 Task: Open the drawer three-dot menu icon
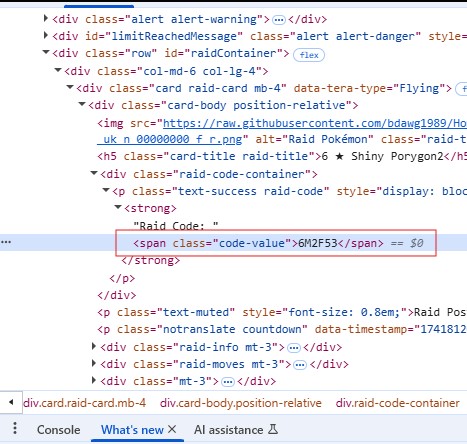(x=15, y=428)
